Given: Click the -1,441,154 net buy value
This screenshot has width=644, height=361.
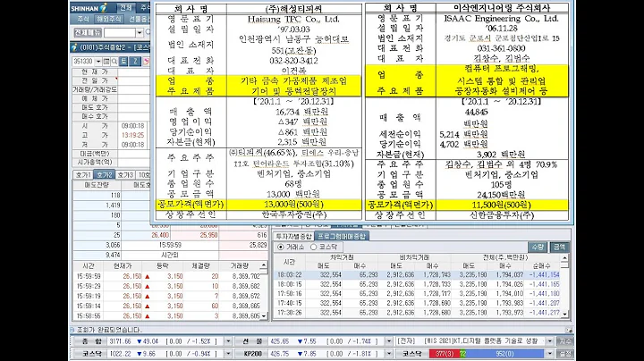Looking at the screenshot, I should tap(544, 275).
